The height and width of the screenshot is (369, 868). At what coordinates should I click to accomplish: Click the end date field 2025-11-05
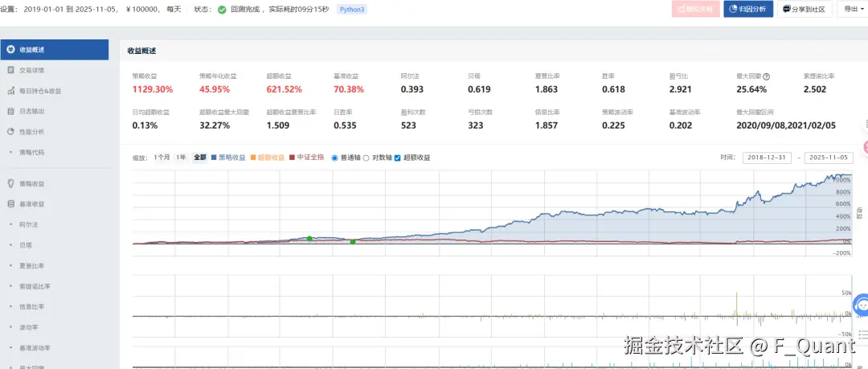[x=828, y=158]
